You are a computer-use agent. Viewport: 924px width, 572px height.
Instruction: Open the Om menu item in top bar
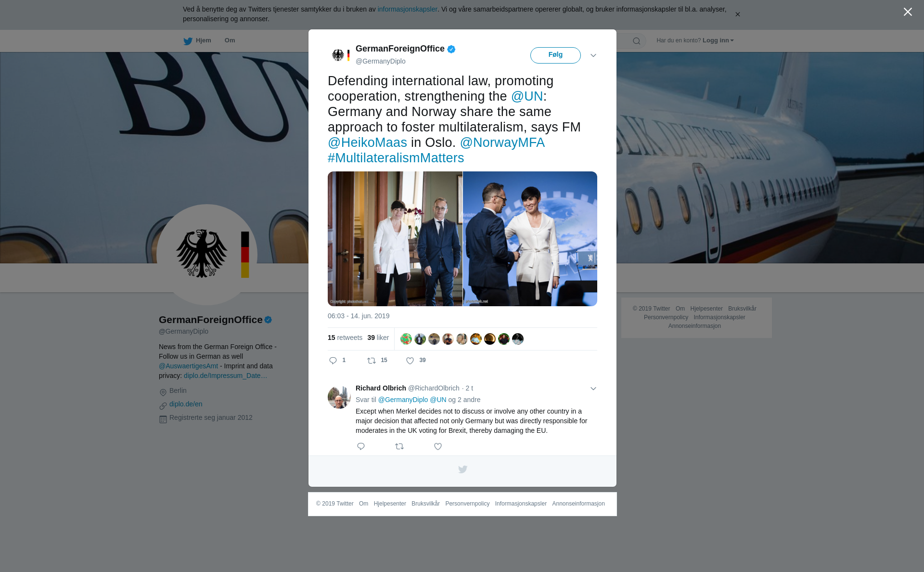coord(230,40)
